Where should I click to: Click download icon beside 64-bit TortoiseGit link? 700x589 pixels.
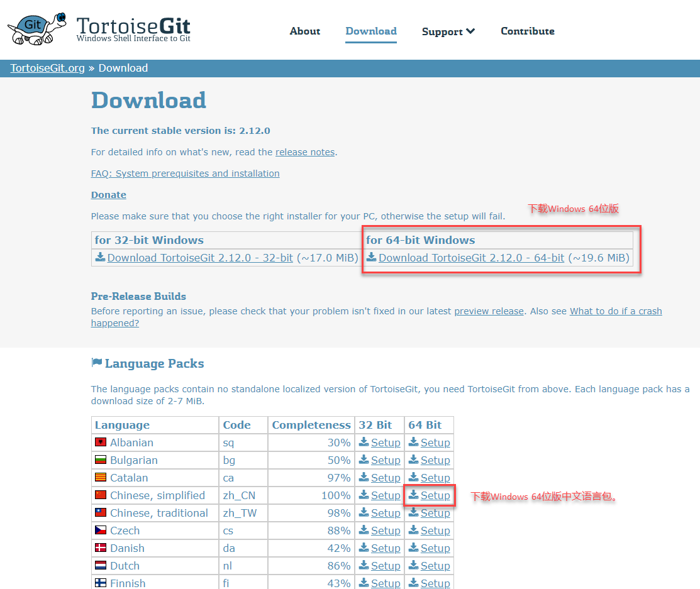pyautogui.click(x=372, y=257)
